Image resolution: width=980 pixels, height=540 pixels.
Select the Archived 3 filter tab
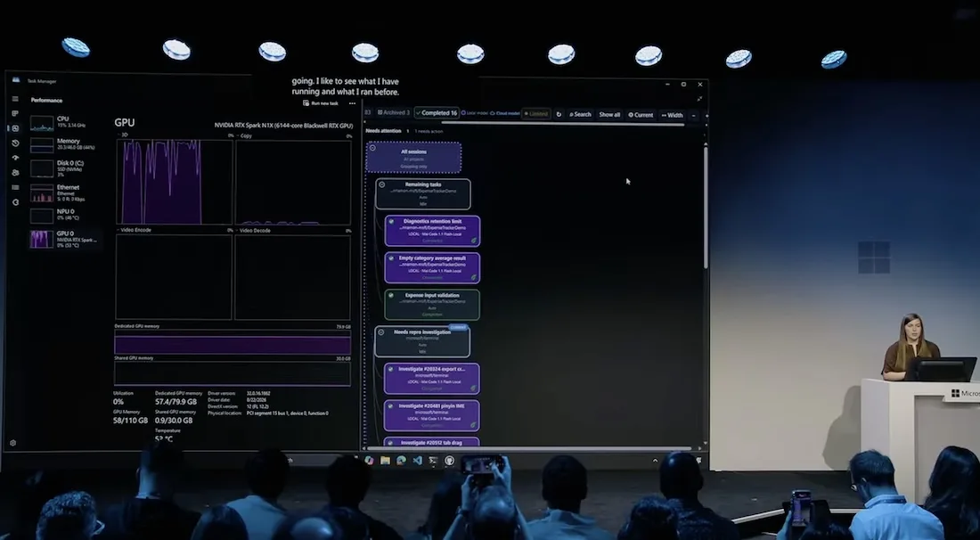click(x=394, y=113)
